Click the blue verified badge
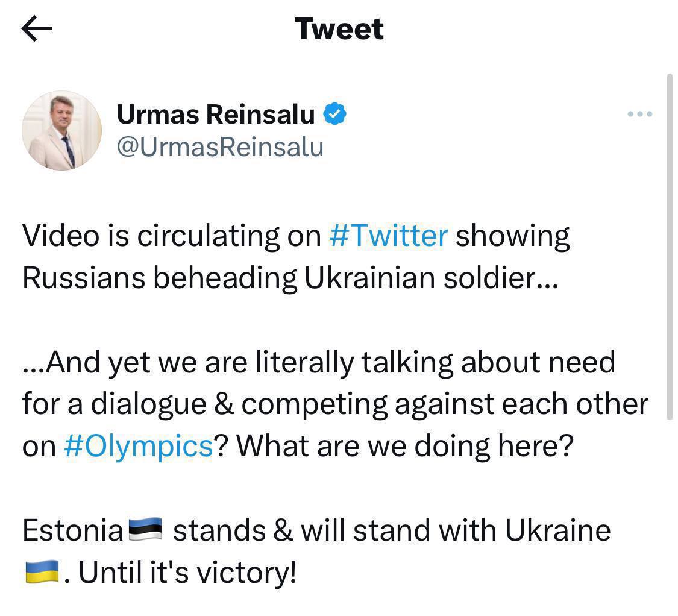Viewport: 678px width, 616px height. pyautogui.click(x=334, y=114)
